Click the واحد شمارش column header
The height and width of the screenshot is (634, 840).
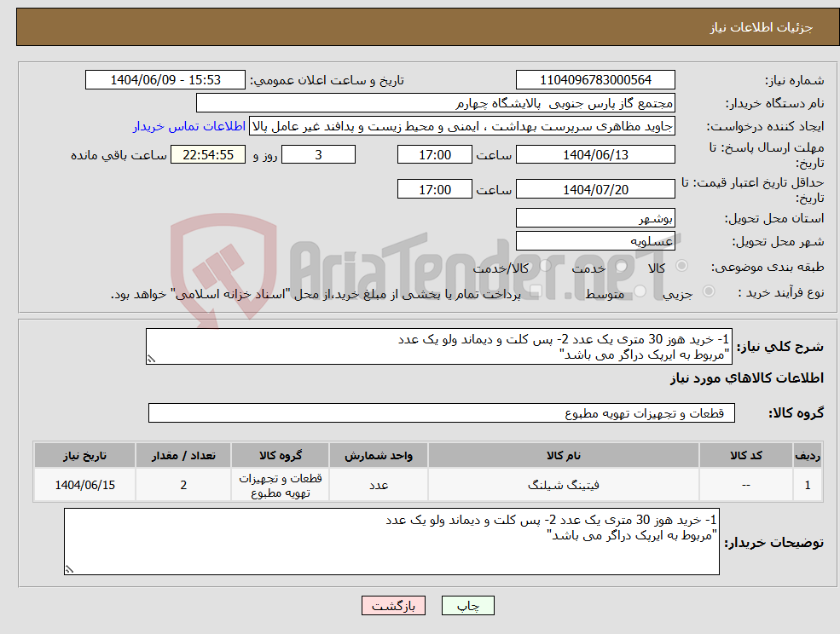379,455
